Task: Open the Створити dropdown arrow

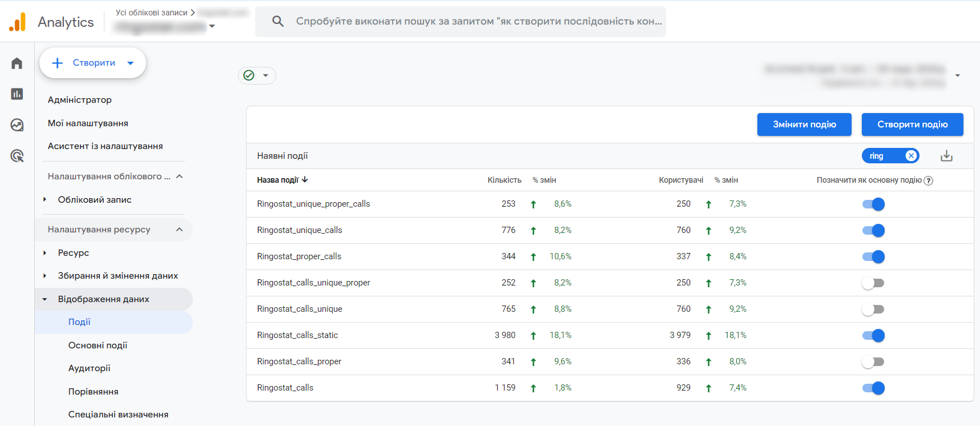Action: 131,63
